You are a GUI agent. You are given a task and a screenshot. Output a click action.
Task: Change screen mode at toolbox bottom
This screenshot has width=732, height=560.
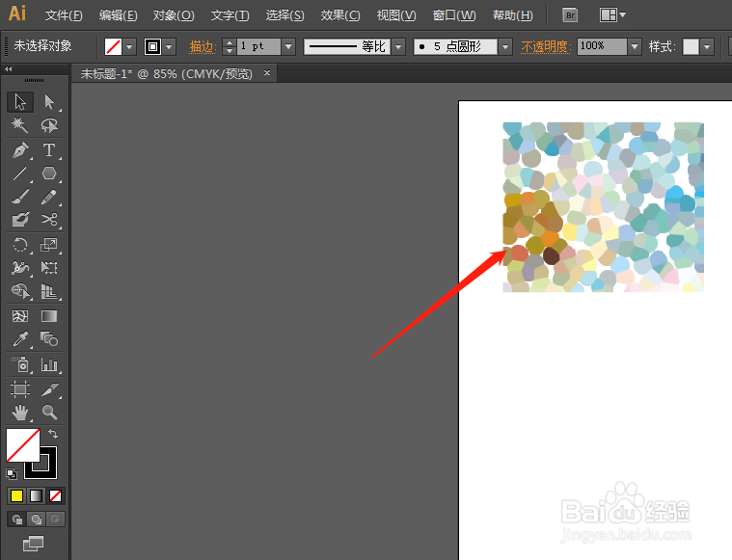33,544
